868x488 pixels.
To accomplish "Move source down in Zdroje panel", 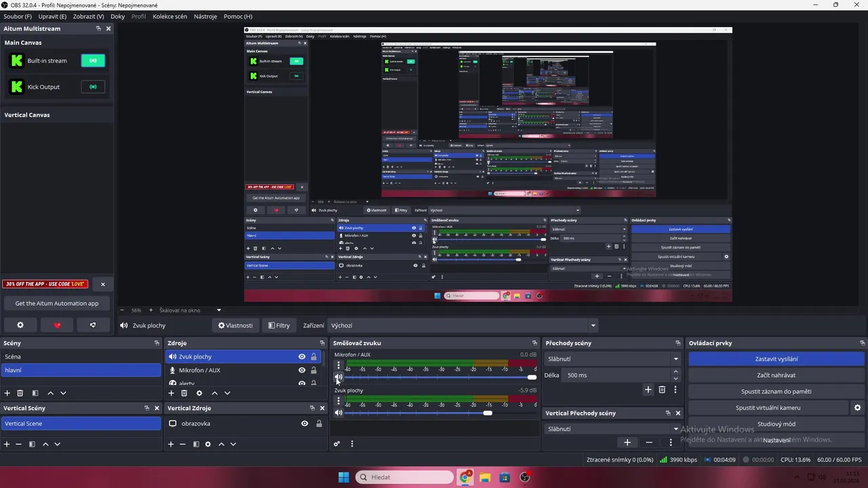I will tap(227, 393).
